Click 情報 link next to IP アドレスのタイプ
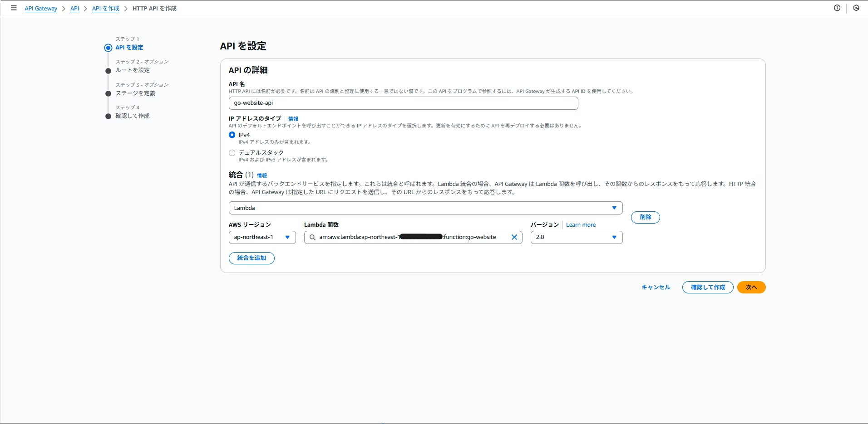868x424 pixels. (293, 119)
